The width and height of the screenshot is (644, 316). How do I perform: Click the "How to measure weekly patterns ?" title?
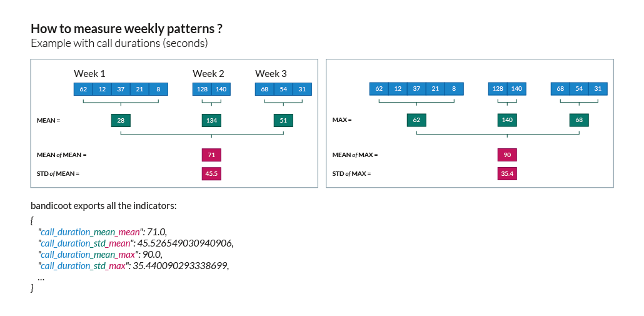tap(127, 29)
